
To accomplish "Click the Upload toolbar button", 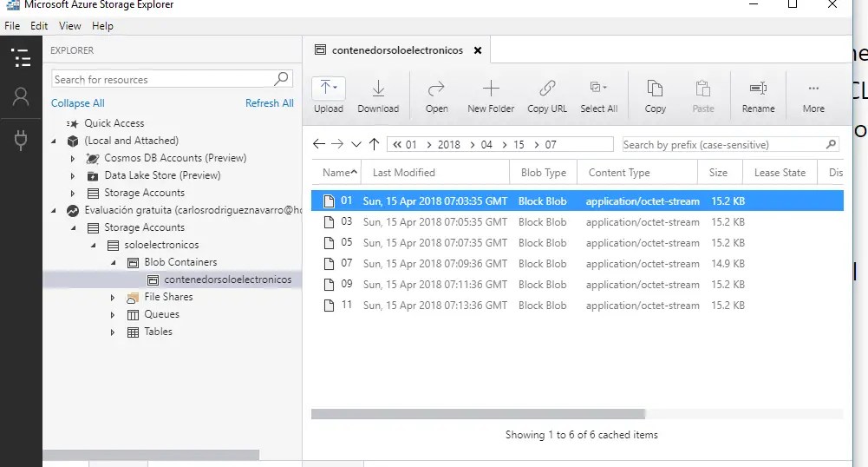I will click(x=329, y=95).
